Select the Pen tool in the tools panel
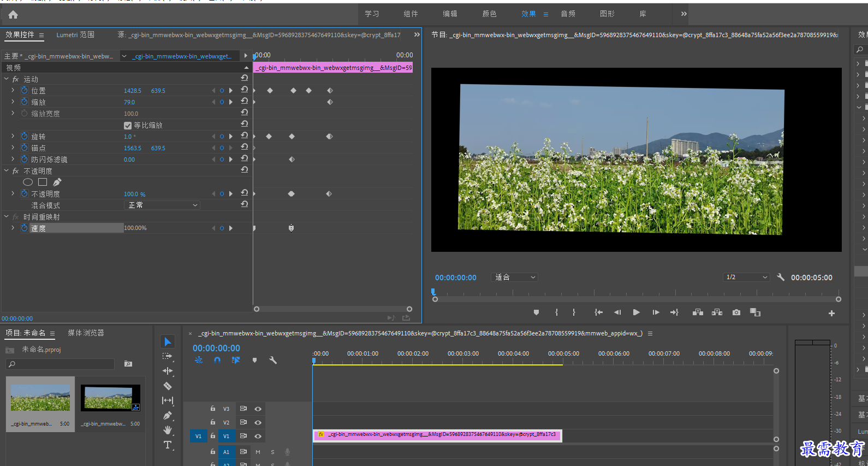Image resolution: width=868 pixels, height=466 pixels. (x=168, y=415)
